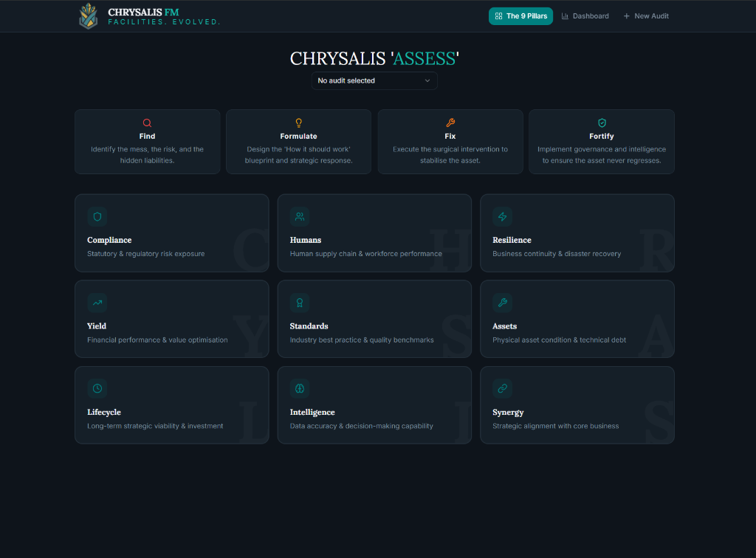Select the Formulate phase card title
The height and width of the screenshot is (558, 756).
298,137
